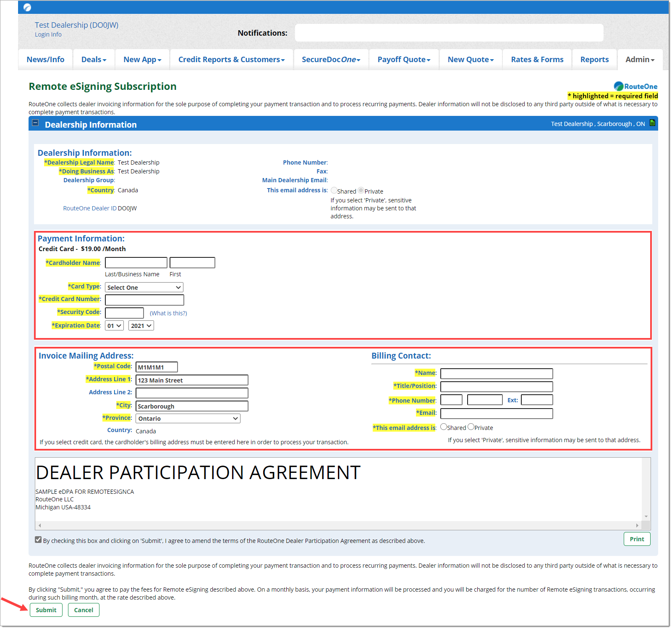Viewport: 672px width, 629px height.
Task: Click the Cardholder First name field
Action: click(x=192, y=263)
